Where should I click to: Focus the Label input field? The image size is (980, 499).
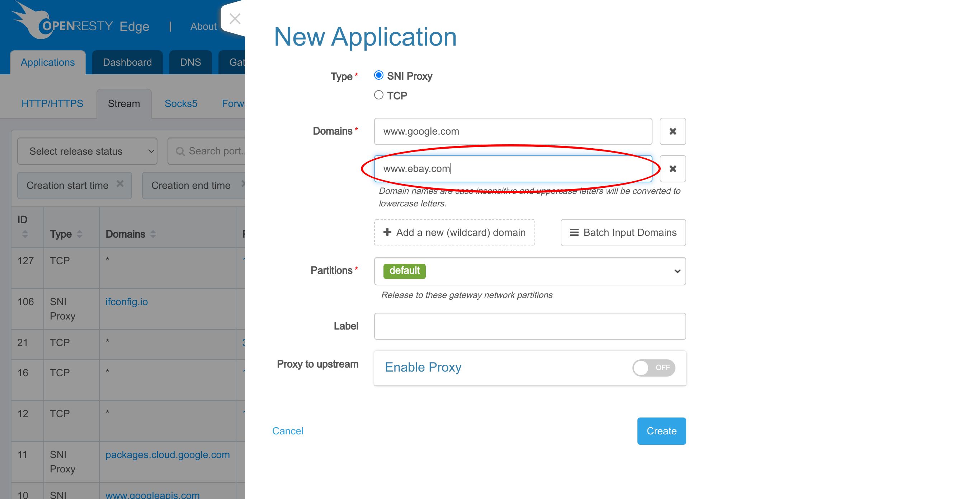(x=530, y=326)
